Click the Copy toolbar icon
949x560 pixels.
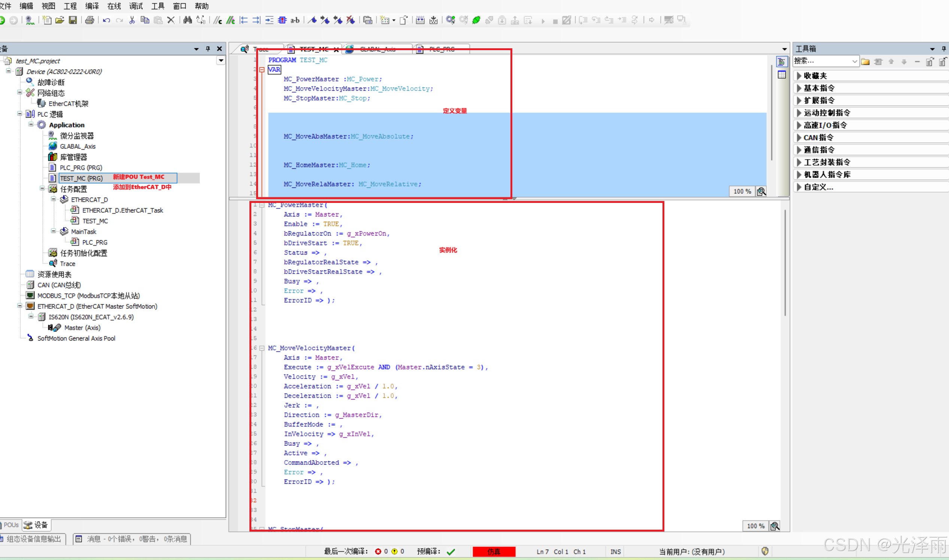pos(145,20)
